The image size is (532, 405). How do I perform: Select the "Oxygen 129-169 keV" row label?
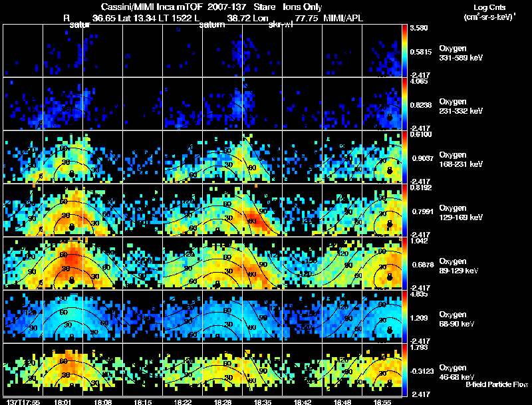tap(461, 213)
